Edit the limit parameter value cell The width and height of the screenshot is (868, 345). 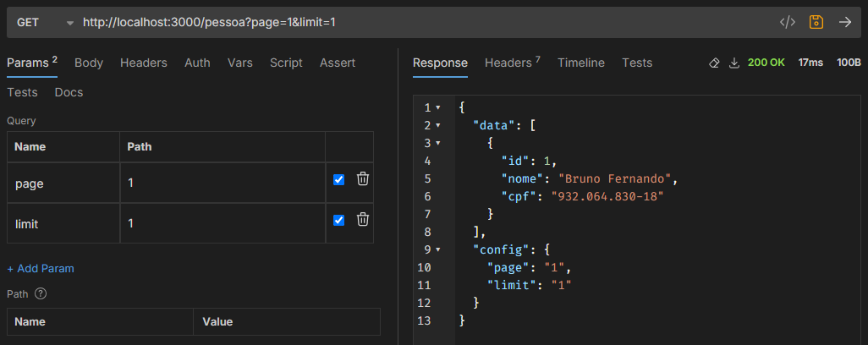[x=222, y=224]
